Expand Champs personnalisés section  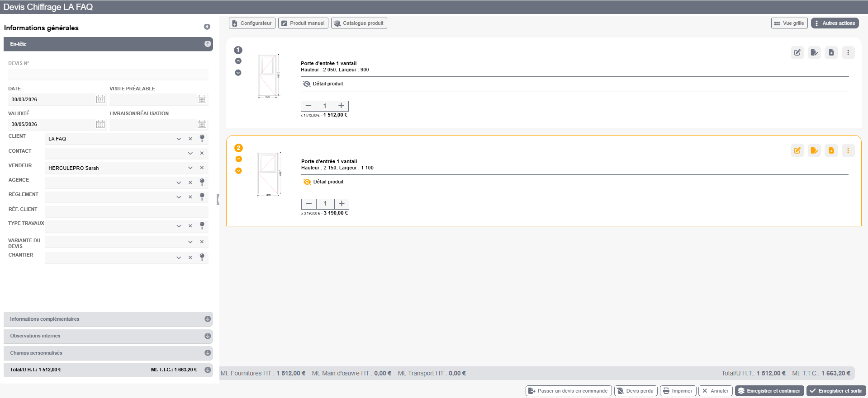click(108, 353)
